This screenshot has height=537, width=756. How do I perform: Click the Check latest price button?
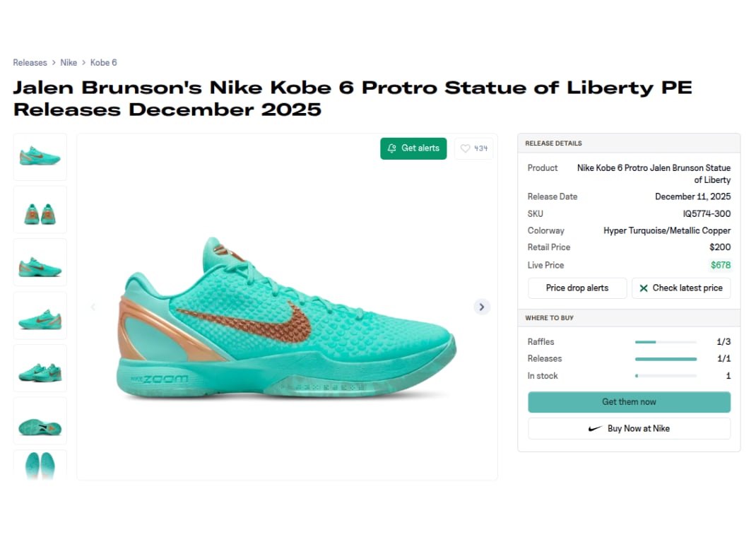coord(681,288)
